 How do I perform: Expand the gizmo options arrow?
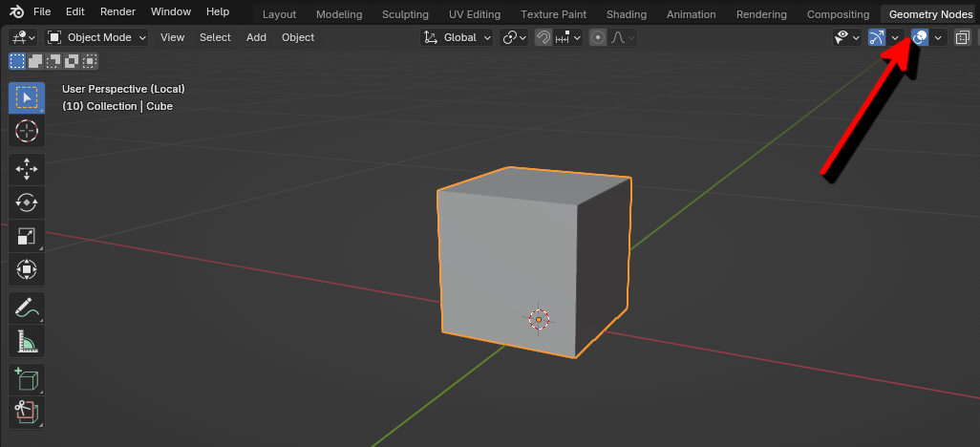click(895, 37)
